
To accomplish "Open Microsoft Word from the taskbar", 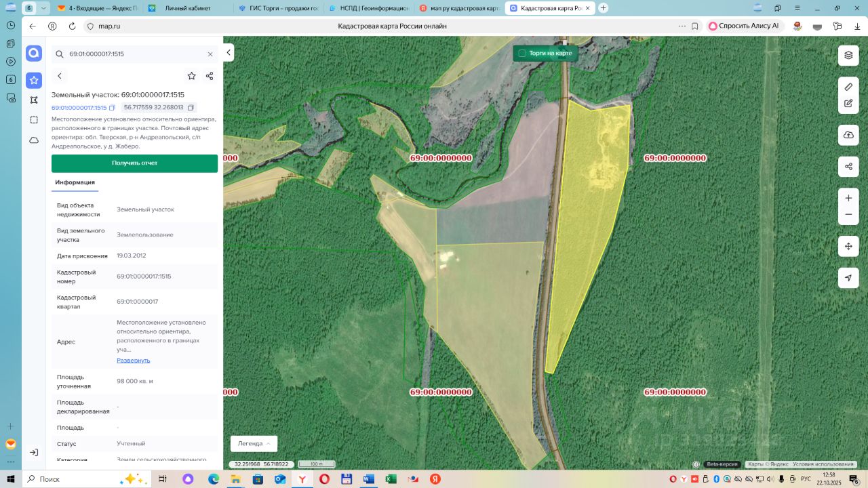I will point(368,479).
